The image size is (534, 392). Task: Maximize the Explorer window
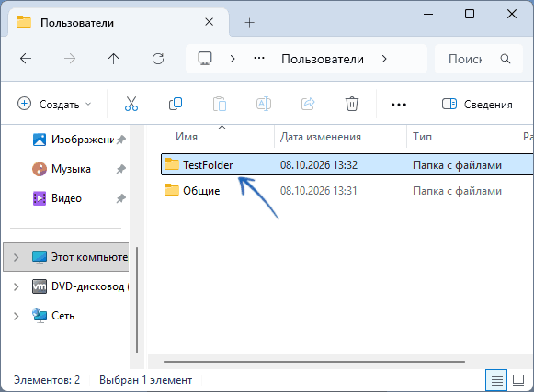470,14
